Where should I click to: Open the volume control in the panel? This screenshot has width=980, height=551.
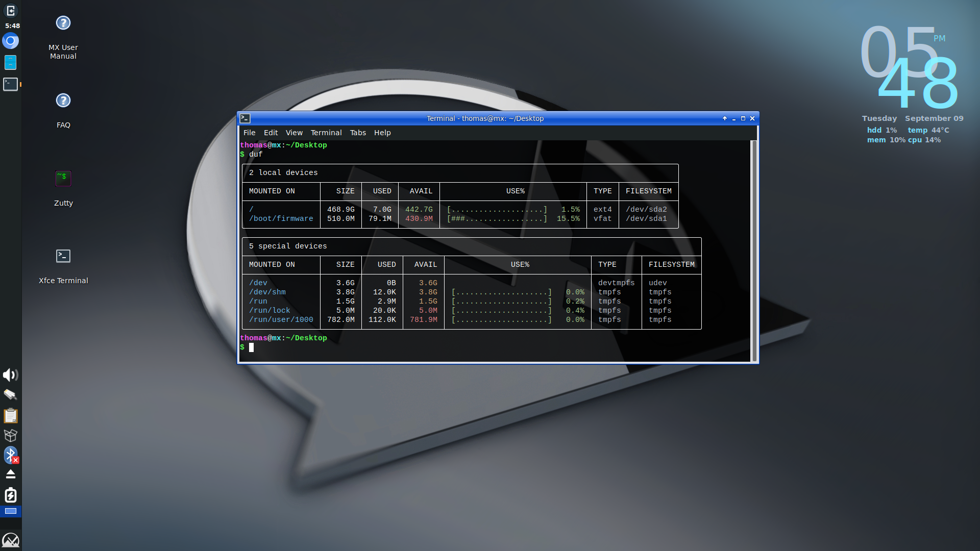click(10, 375)
